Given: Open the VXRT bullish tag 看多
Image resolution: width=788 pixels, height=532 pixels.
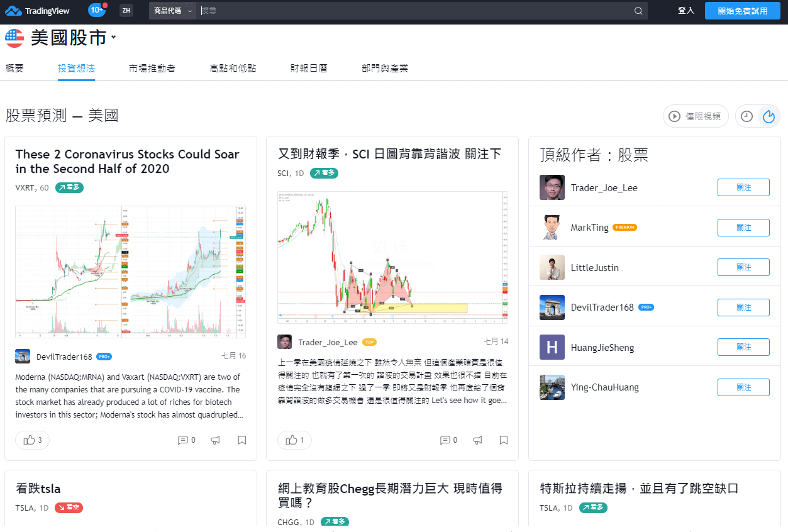Looking at the screenshot, I should [69, 187].
